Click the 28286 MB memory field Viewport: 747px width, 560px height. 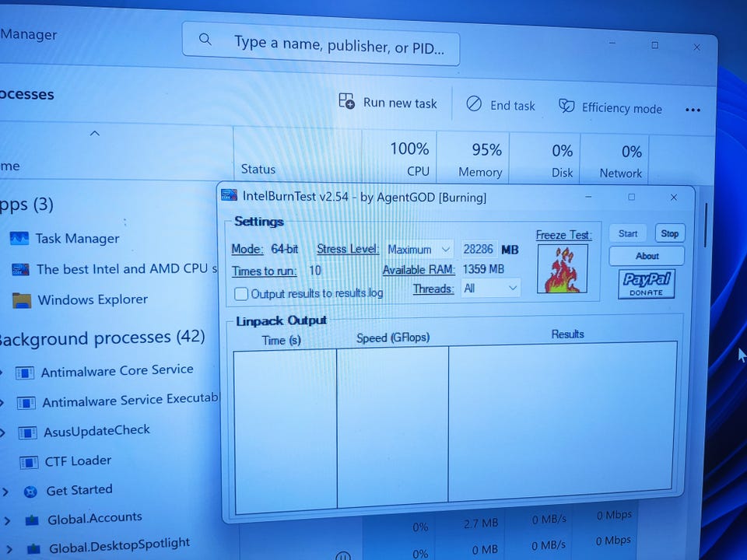(479, 249)
